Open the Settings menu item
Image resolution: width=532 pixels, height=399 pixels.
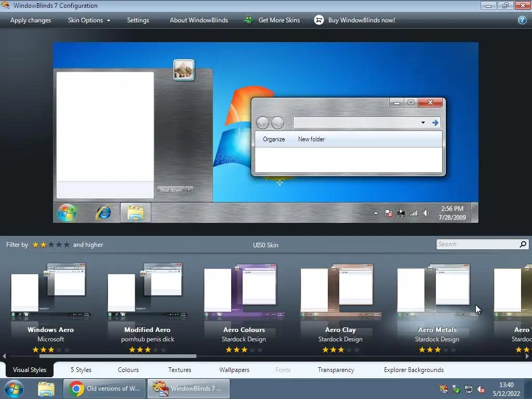(138, 20)
